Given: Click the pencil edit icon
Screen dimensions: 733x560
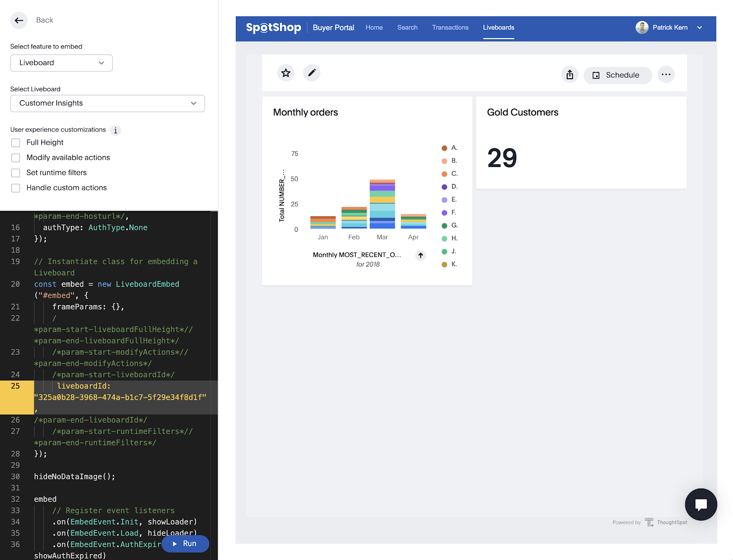Looking at the screenshot, I should 312,73.
